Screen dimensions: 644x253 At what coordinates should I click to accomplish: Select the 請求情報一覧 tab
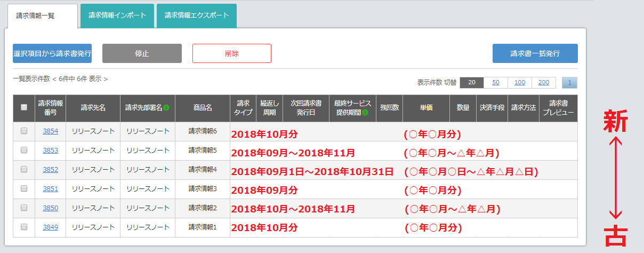(43, 16)
